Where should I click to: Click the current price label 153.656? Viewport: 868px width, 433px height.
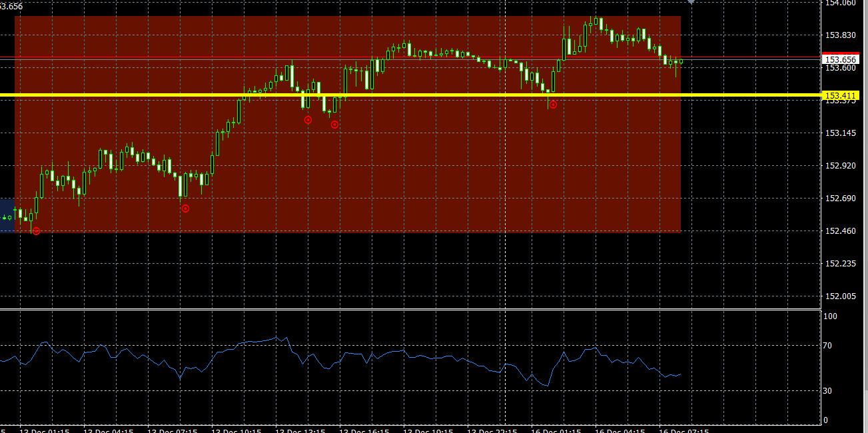pos(839,59)
